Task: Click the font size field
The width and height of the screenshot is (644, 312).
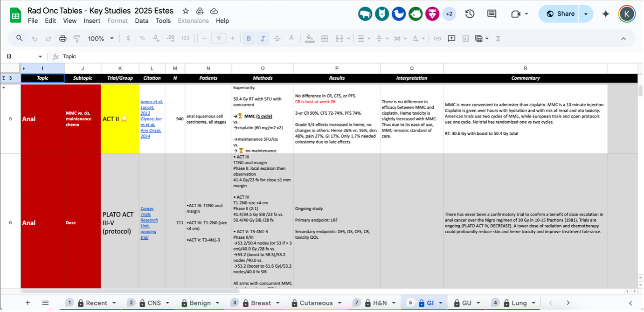Action: pos(219,38)
